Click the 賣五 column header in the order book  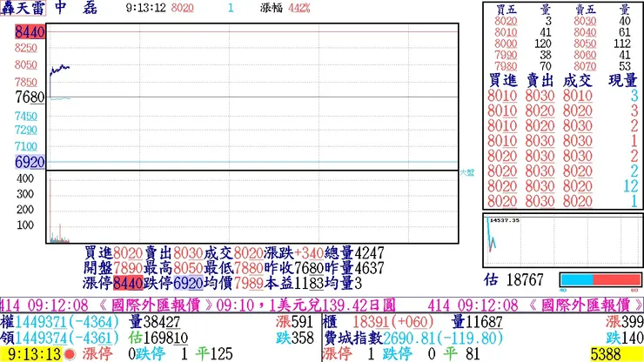586,10
